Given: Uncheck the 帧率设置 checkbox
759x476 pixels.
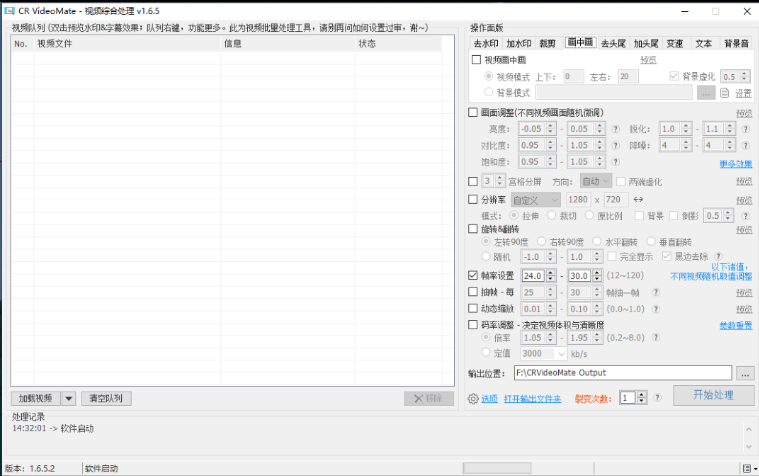Looking at the screenshot, I should (473, 276).
